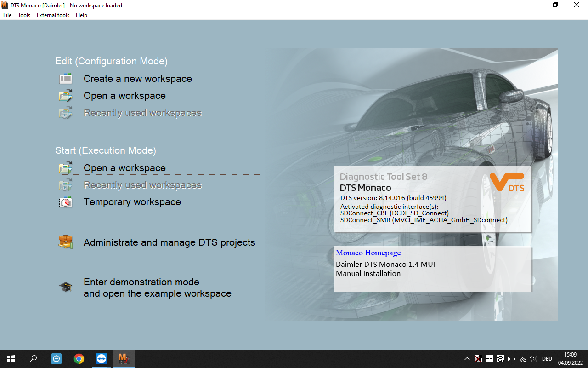Viewport: 588px width, 368px height.
Task: Click the Create a new workspace icon
Action: point(66,79)
